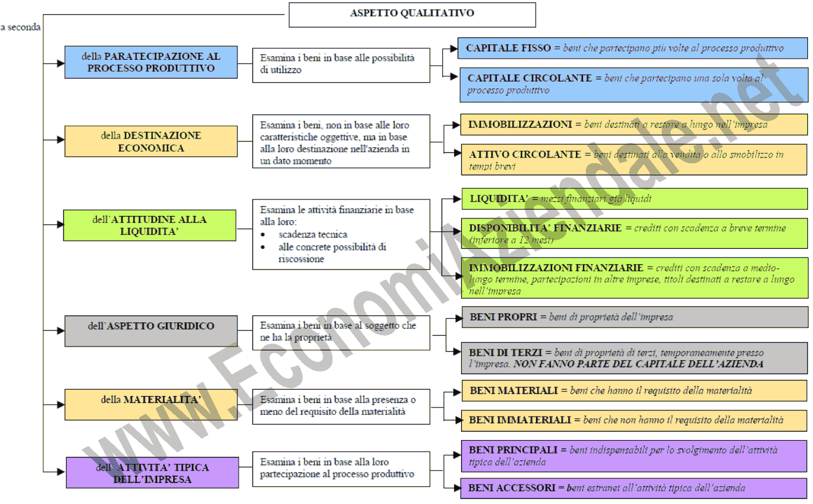813x504 pixels.
Task: Select the ATTIVITA' TIPICA DELL'IMPRESA purple box
Action: tap(152, 472)
